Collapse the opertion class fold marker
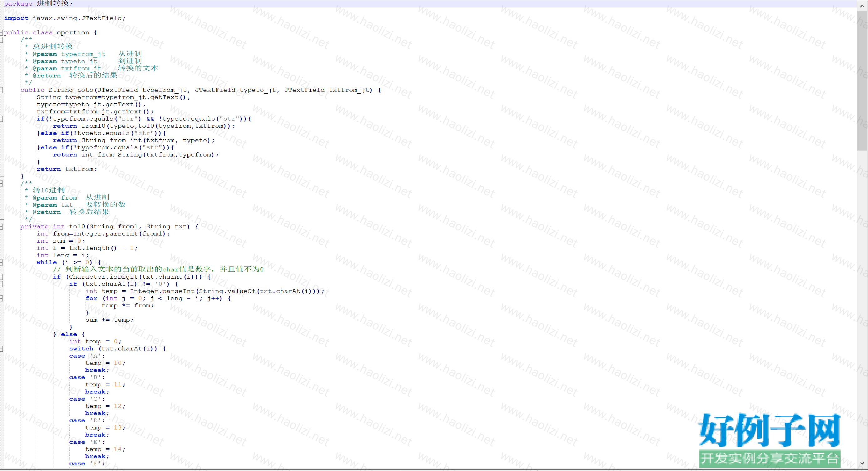The width and height of the screenshot is (868, 471). pos(1,33)
